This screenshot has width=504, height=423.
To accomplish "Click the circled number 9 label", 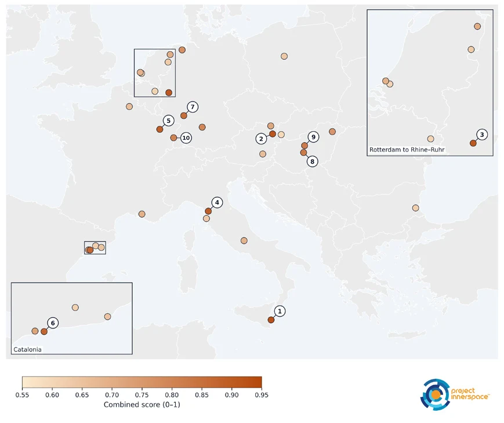I will 313,137.
